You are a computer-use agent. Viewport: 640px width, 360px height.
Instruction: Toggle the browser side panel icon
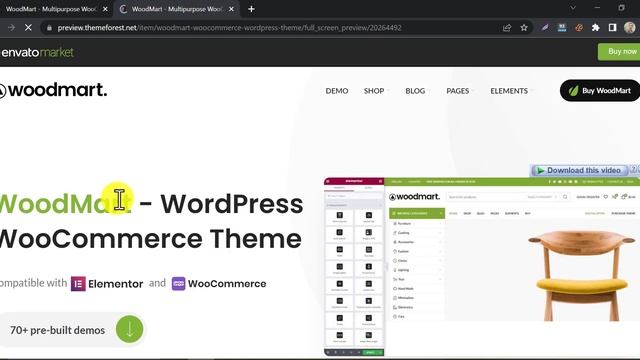(x=612, y=28)
